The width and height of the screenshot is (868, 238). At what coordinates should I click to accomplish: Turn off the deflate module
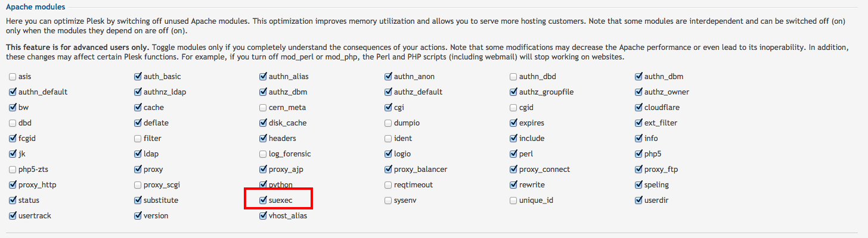point(138,123)
